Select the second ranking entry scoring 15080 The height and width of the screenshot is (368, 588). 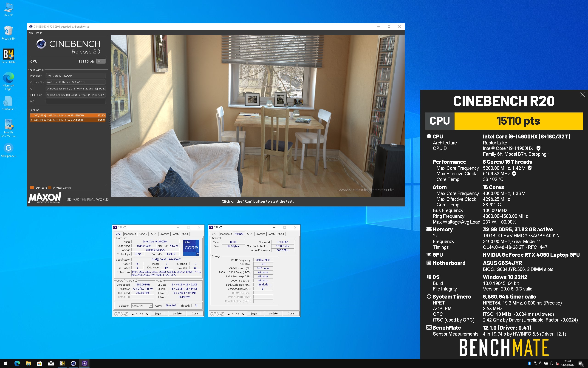[68, 120]
